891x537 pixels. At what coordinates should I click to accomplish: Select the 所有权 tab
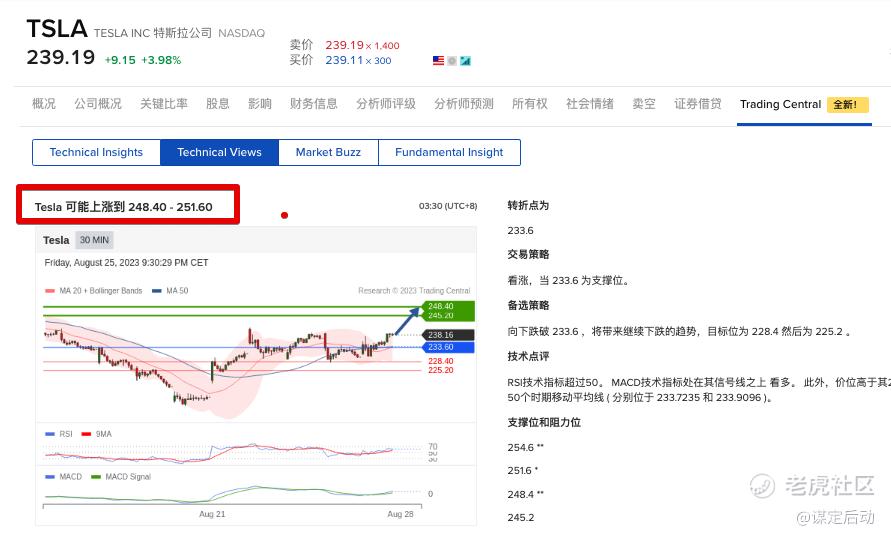coord(530,104)
